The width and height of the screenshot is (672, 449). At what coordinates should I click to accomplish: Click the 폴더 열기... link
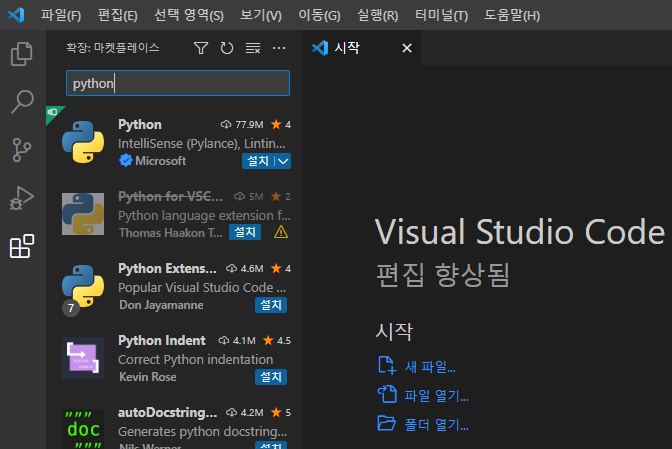point(436,425)
